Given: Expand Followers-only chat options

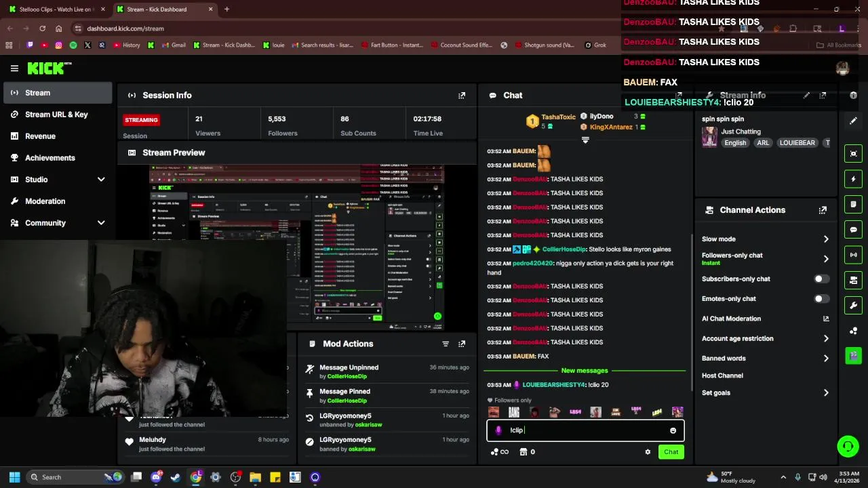Looking at the screenshot, I should click(x=826, y=259).
